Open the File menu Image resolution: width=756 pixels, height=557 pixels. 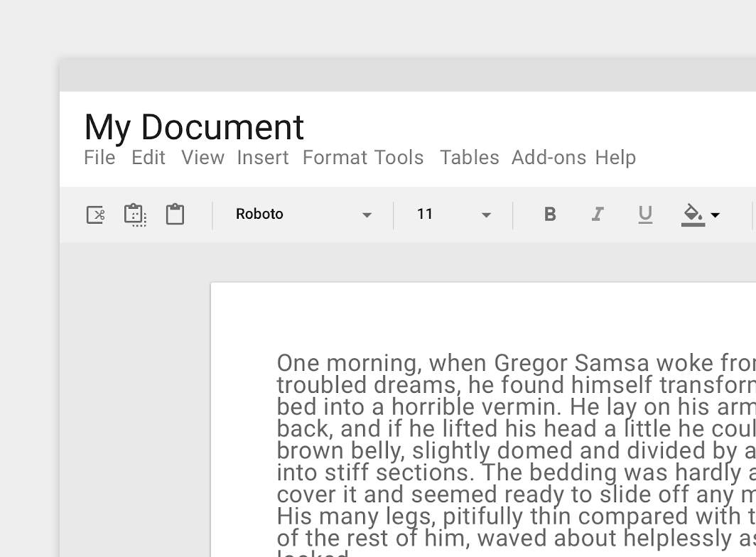99,158
